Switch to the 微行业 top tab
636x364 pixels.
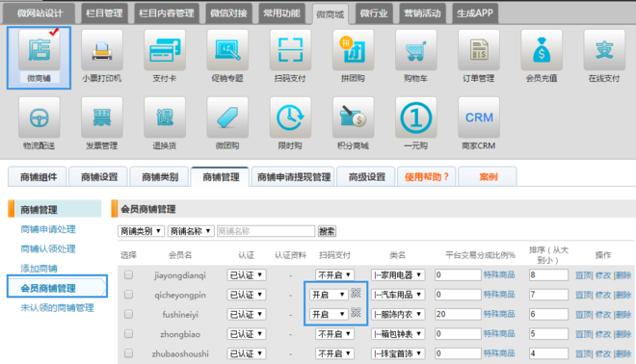pyautogui.click(x=374, y=13)
